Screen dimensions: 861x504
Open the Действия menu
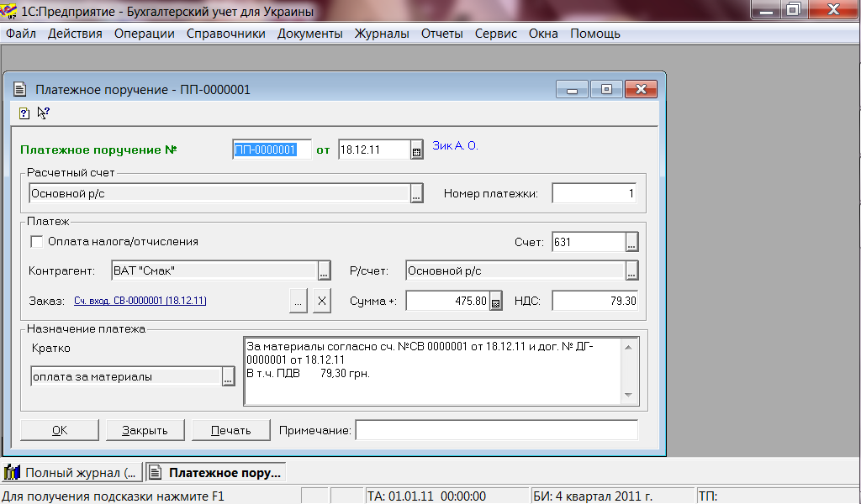(x=75, y=34)
